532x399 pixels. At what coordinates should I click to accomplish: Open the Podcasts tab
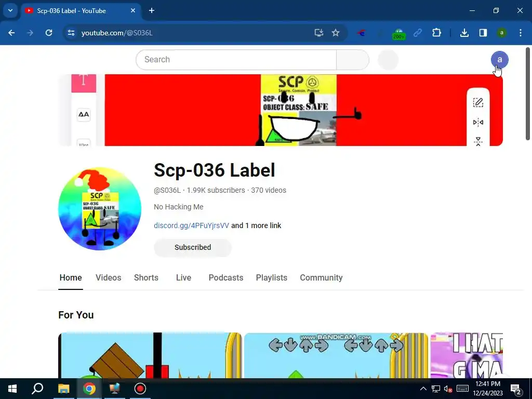226,277
